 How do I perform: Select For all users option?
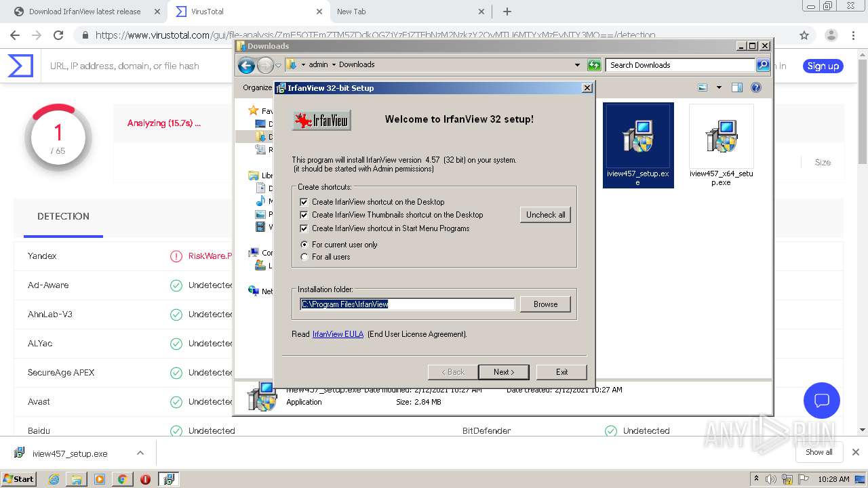304,257
